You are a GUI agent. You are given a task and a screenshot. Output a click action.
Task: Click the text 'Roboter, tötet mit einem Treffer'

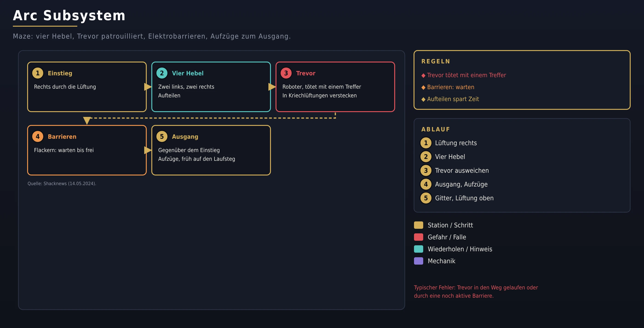[x=322, y=87]
